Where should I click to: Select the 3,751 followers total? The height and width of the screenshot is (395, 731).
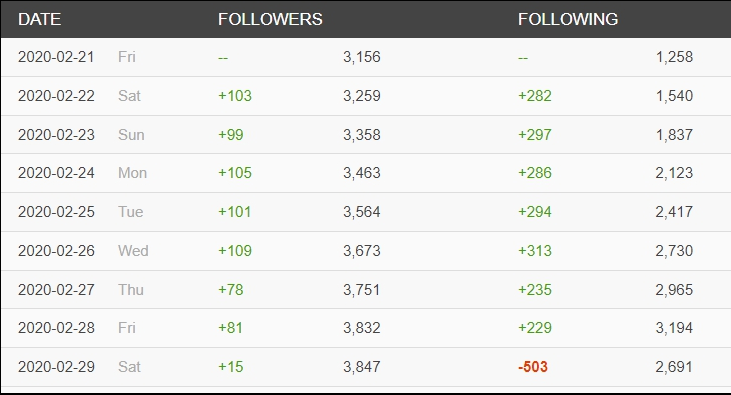362,290
